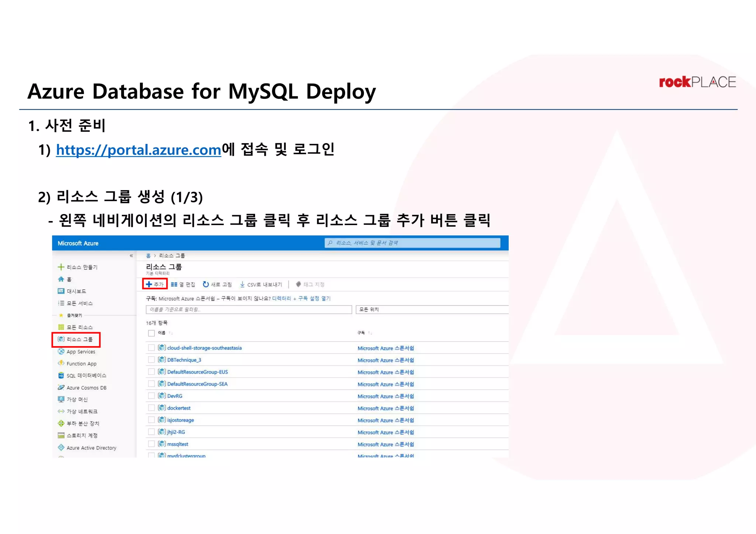Click the 대시보드 menu label

coord(76,291)
